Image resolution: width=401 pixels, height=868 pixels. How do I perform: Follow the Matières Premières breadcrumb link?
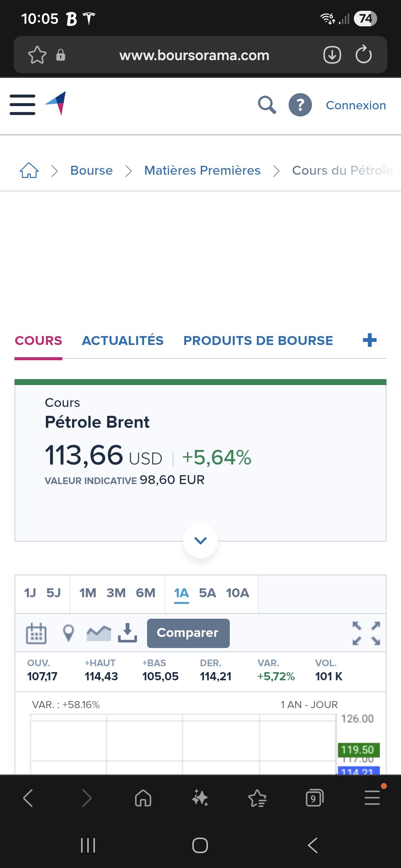tap(202, 171)
